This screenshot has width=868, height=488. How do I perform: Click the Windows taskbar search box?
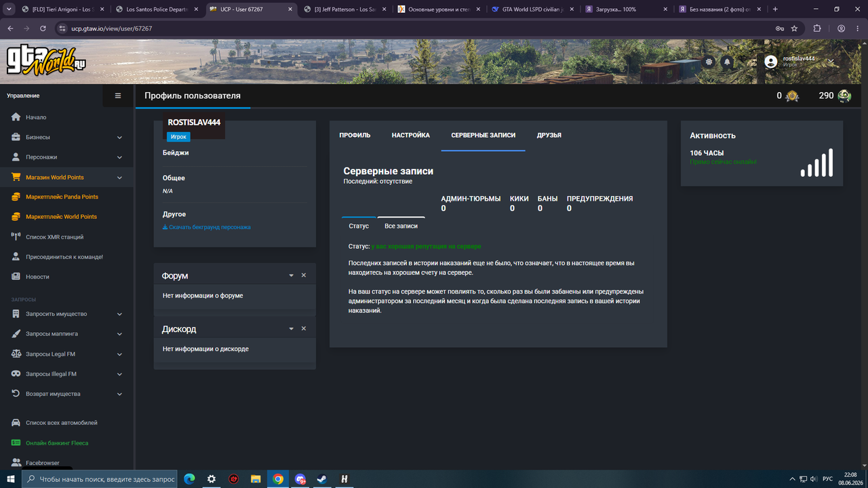pos(100,479)
